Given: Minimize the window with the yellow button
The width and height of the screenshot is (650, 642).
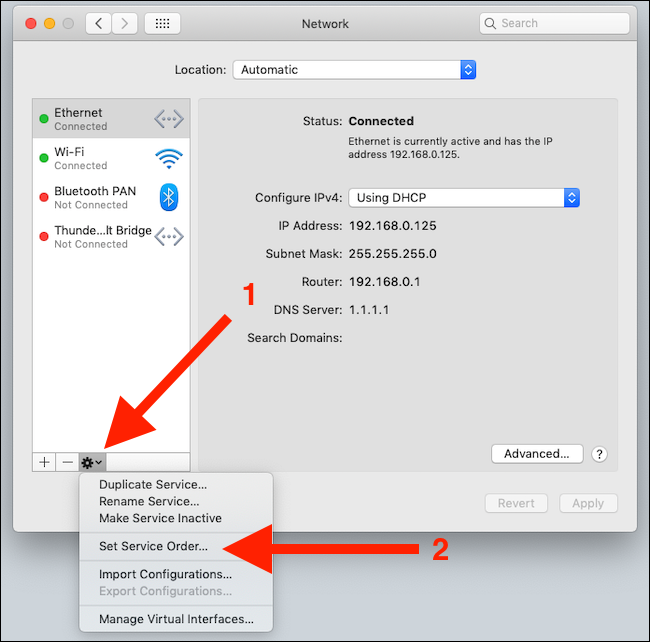Looking at the screenshot, I should [49, 24].
